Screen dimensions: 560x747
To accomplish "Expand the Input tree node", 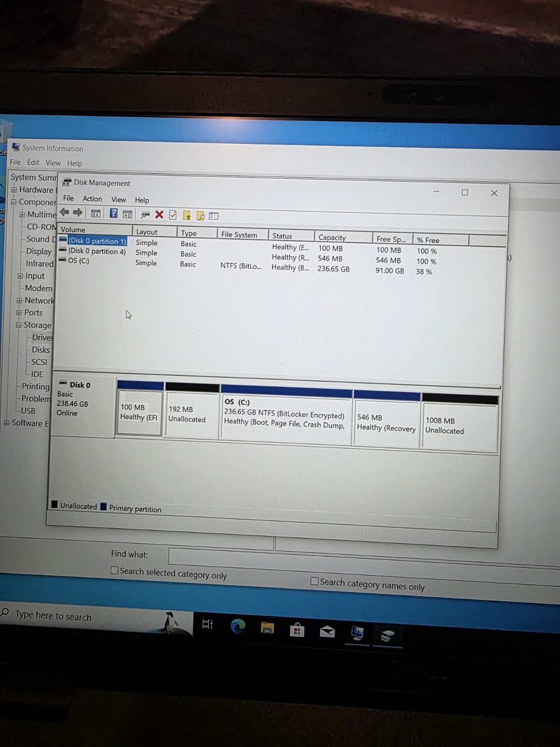I will (x=20, y=276).
